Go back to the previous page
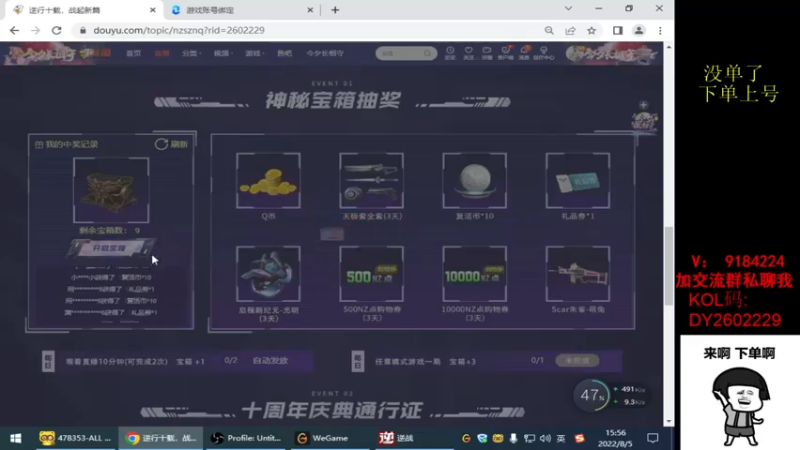800x450 pixels. click(14, 31)
